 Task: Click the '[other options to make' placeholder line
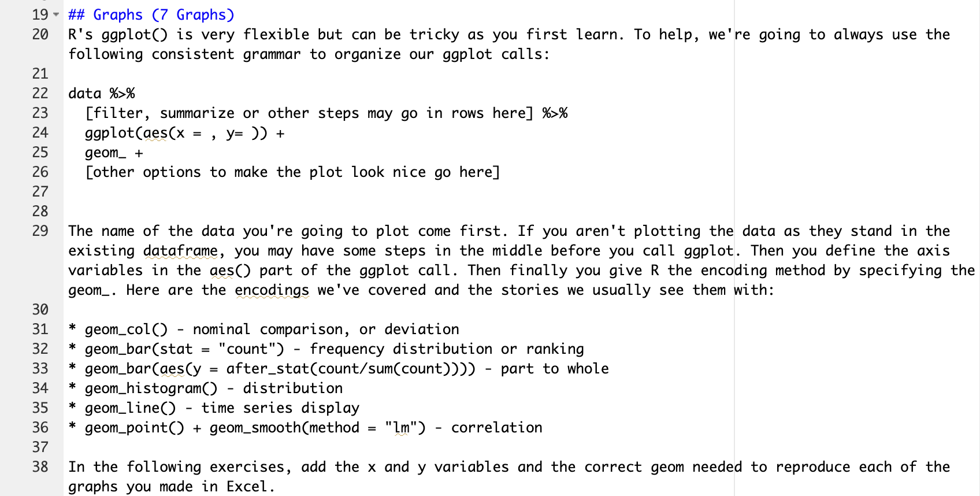[292, 172]
